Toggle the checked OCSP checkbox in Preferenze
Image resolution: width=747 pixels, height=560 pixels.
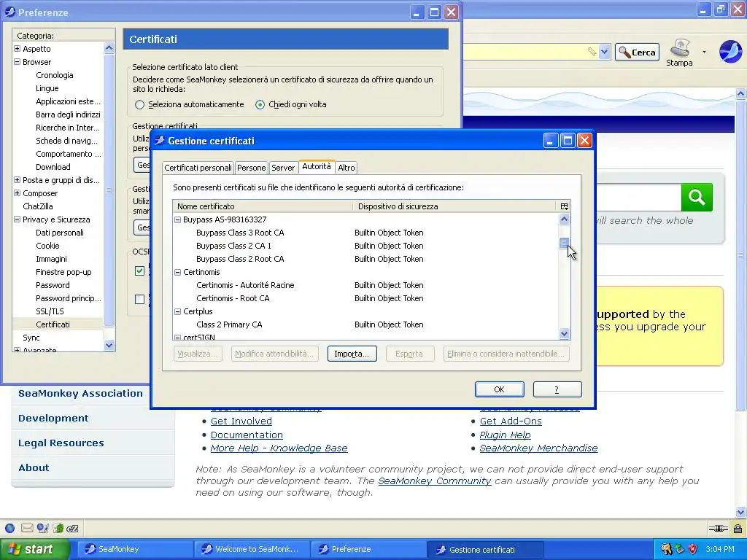139,271
